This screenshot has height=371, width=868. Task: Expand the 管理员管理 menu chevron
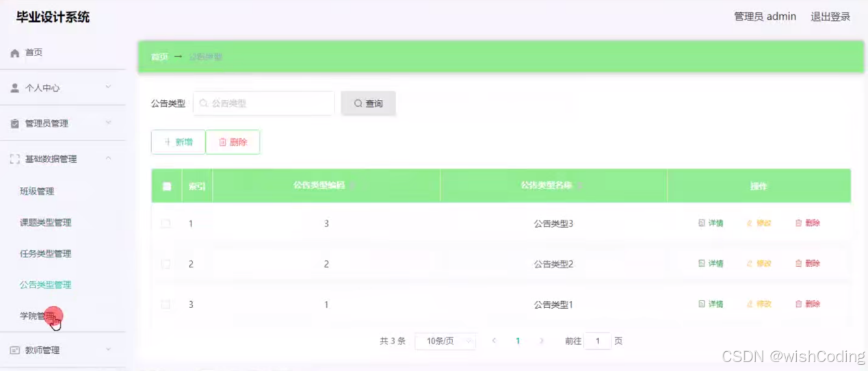point(108,123)
